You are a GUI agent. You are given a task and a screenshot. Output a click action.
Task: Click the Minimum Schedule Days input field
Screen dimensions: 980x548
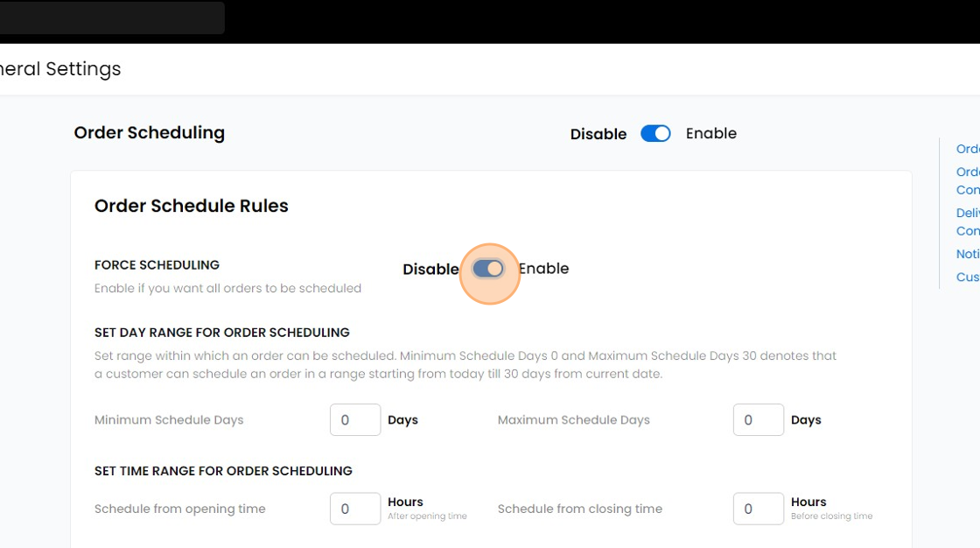354,419
